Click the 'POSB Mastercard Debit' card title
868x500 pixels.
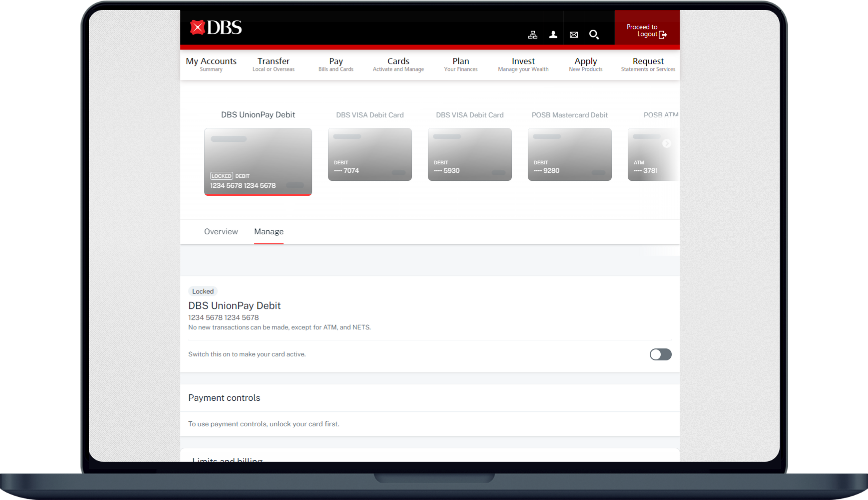point(570,115)
